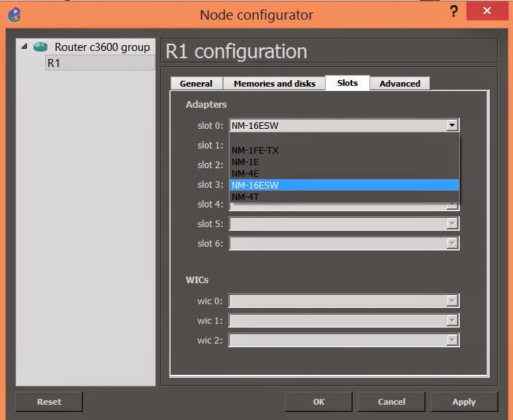This screenshot has height=420, width=513.
Task: Click the Reset button
Action: tap(49, 402)
